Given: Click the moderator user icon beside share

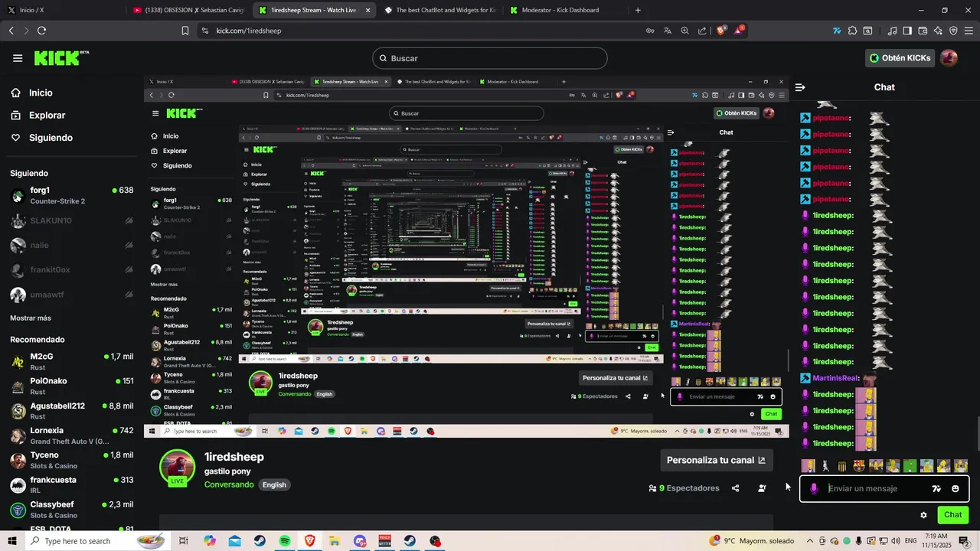Looking at the screenshot, I should [762, 488].
